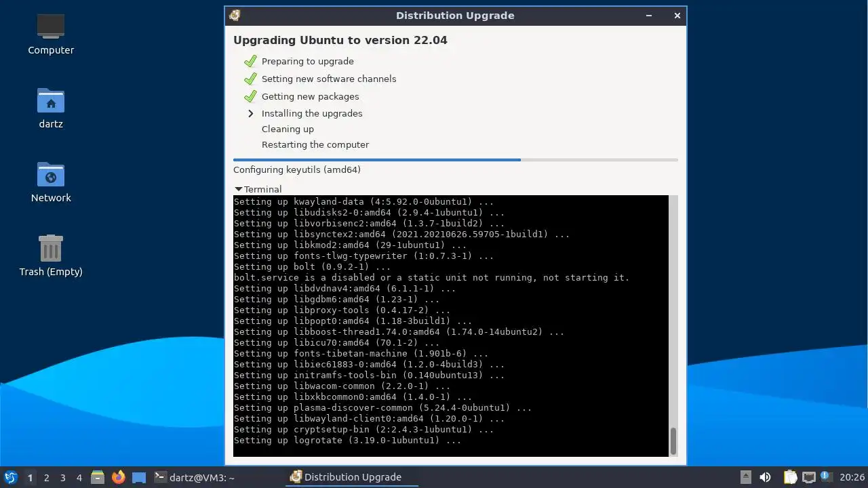Click the 'Setting up kwayland-data' terminal line
Image resolution: width=868 pixels, height=488 pixels.
pyautogui.click(x=363, y=202)
